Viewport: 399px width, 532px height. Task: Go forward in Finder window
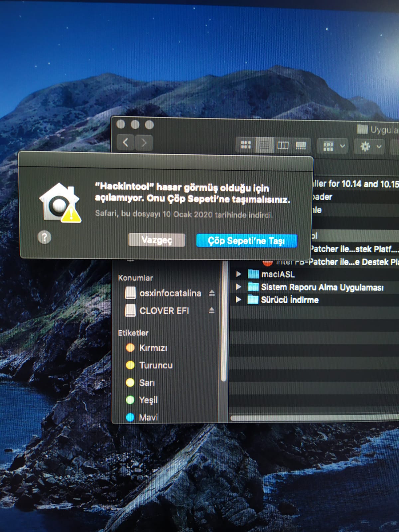click(144, 143)
